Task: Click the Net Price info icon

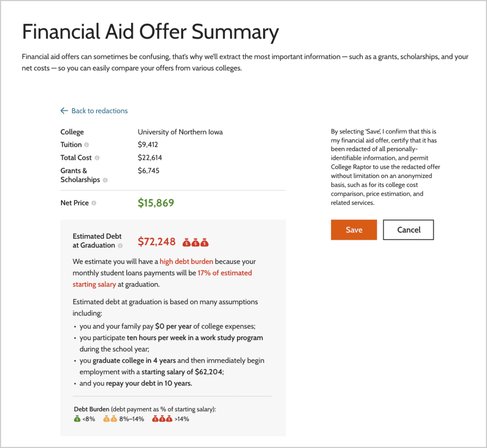Action: [x=94, y=203]
